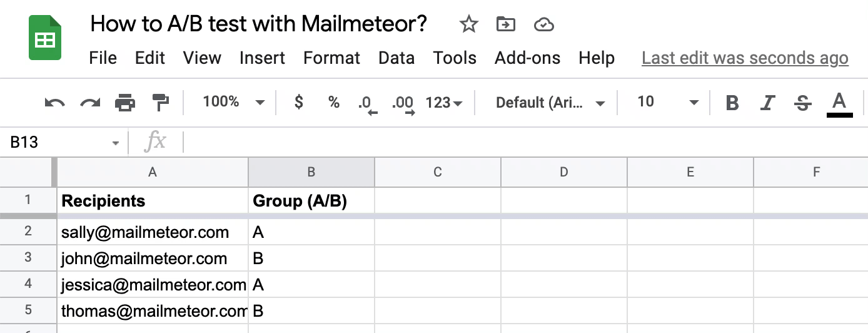Select row 3 header
The width and height of the screenshot is (868, 333).
click(x=28, y=258)
